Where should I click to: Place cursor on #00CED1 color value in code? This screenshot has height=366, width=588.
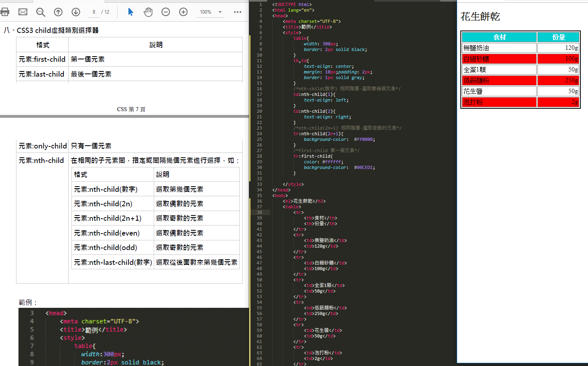click(364, 167)
